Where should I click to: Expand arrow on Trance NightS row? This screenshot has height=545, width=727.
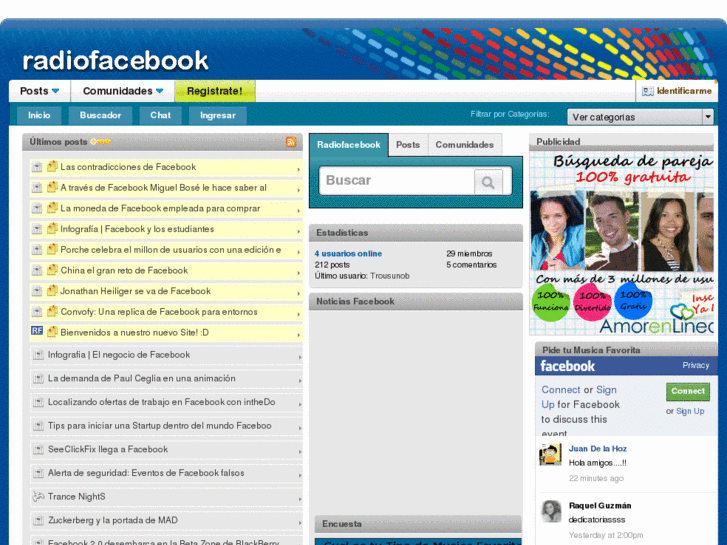(x=300, y=500)
